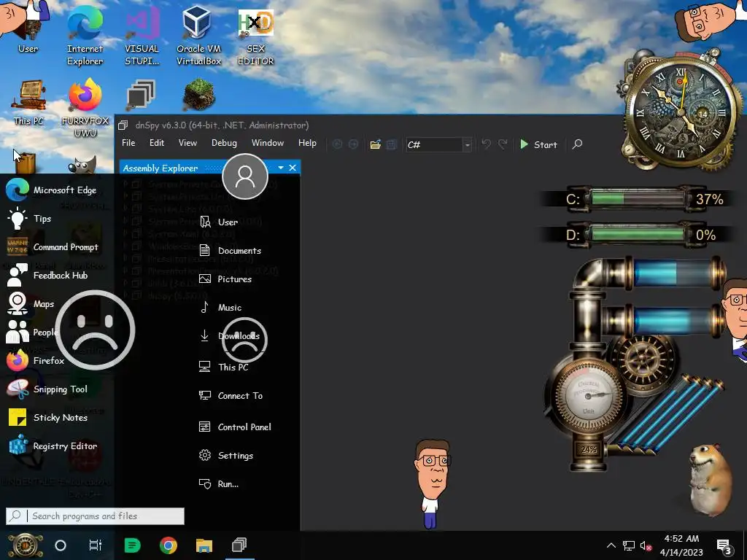The height and width of the screenshot is (560, 747).
Task: Click the This PC desktop icon
Action: (28, 102)
